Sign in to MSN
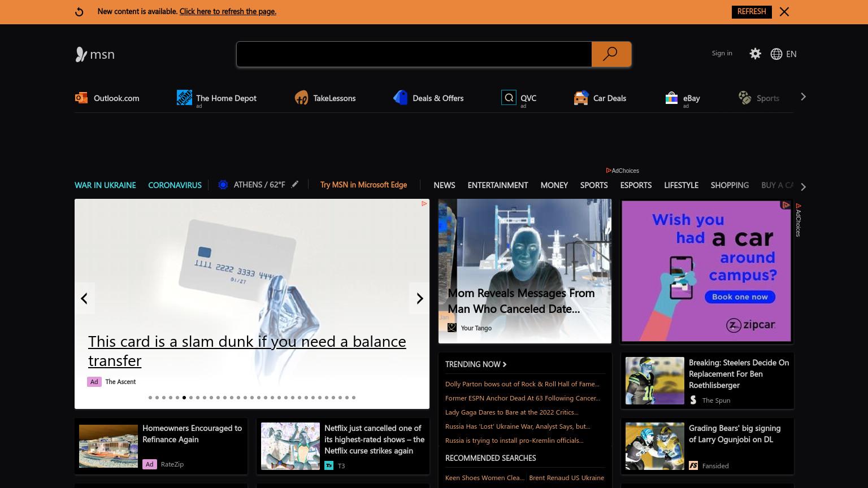The height and width of the screenshot is (488, 868). (x=722, y=53)
